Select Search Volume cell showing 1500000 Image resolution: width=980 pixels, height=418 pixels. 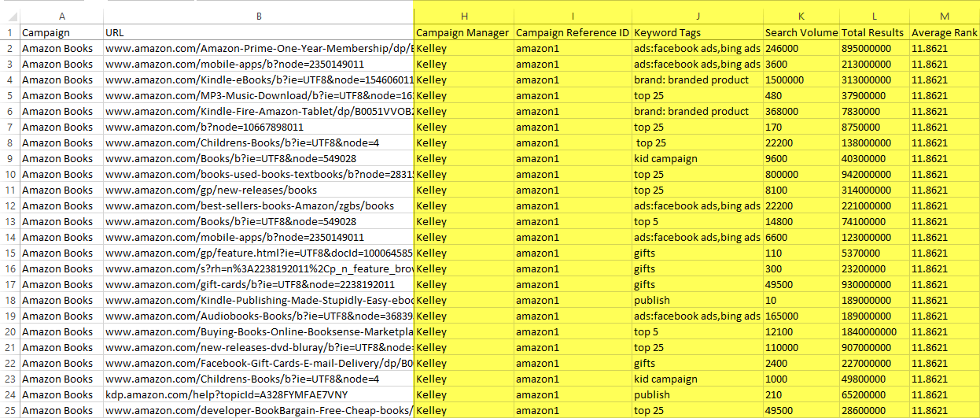click(x=801, y=80)
